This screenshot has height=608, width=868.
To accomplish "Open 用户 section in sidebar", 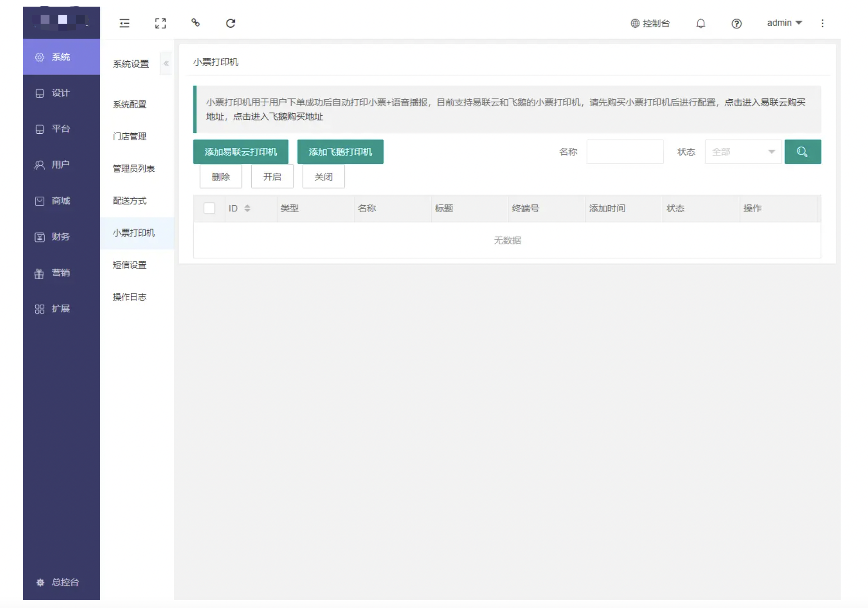I will pos(61,165).
